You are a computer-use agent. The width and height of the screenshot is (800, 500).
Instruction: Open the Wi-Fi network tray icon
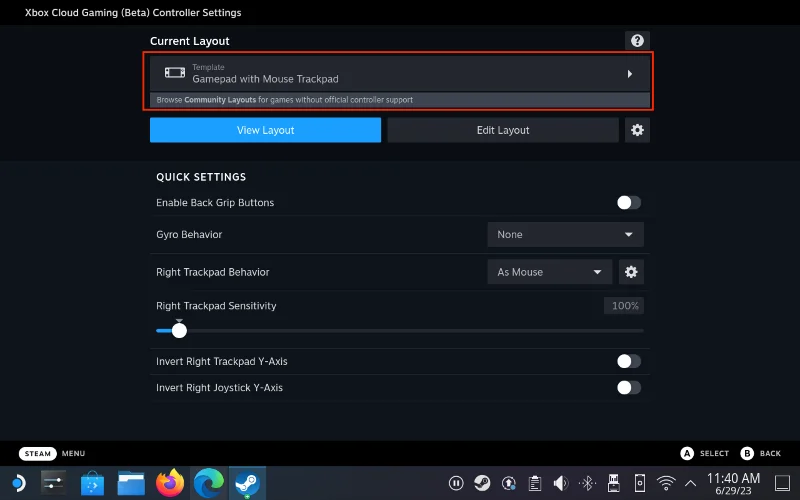point(667,483)
